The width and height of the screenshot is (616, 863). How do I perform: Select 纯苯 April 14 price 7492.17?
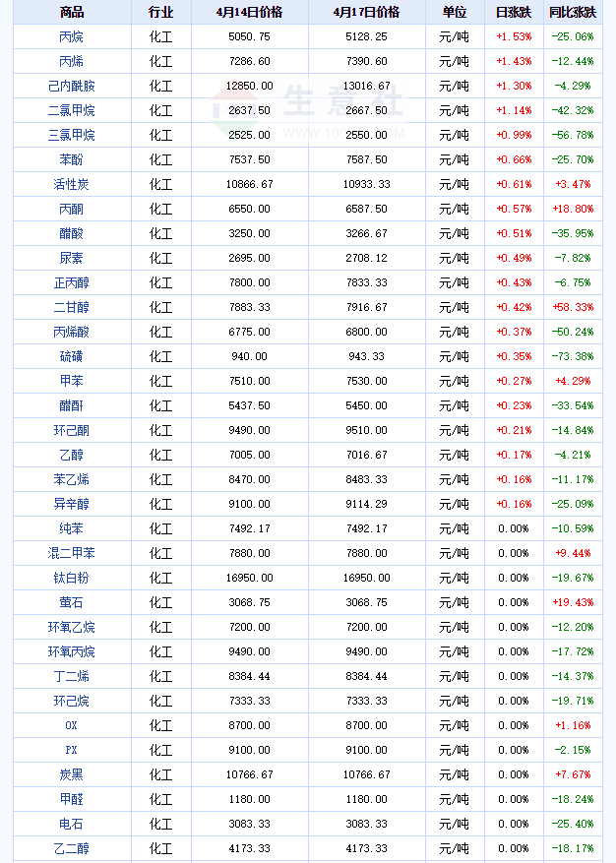(249, 528)
